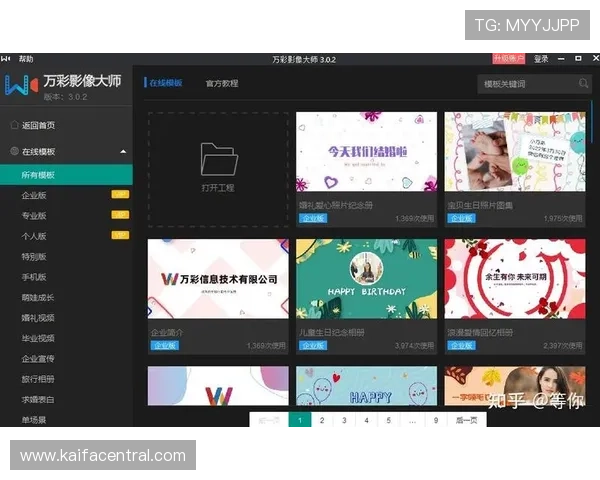Click the 企业版 tag under 浪漫爱情回忆相册

click(x=461, y=345)
